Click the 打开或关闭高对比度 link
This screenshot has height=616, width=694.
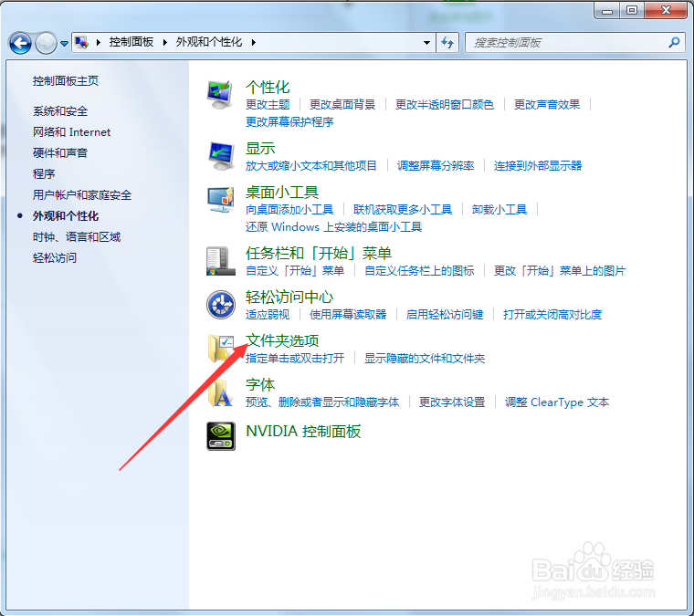click(552, 315)
